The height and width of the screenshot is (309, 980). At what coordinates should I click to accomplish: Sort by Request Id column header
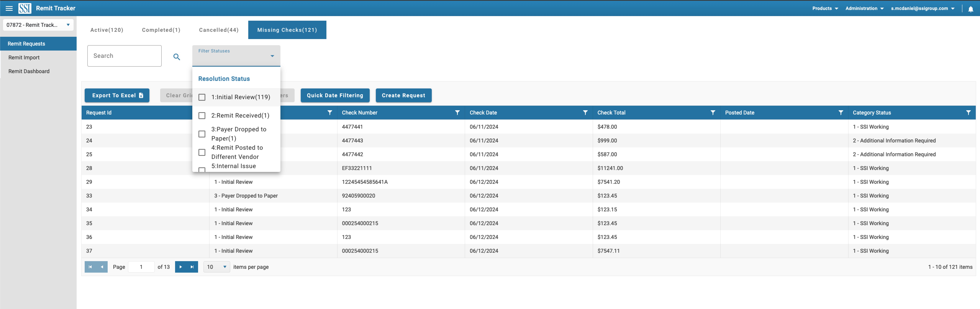coord(99,113)
